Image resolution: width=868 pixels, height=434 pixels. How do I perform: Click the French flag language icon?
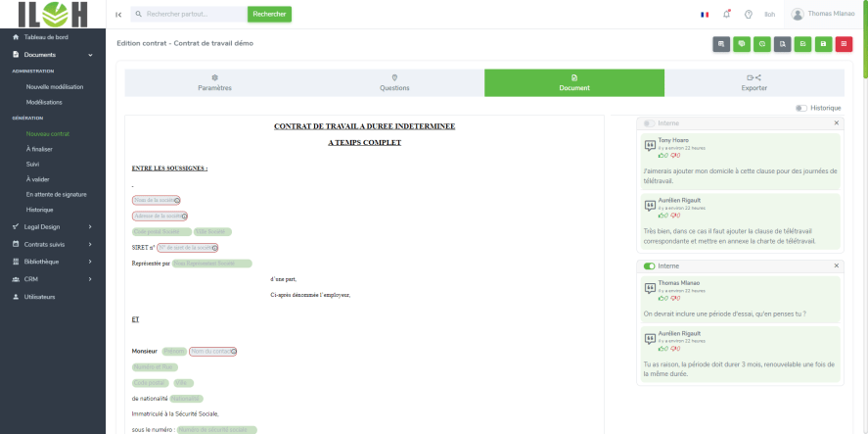[x=705, y=15]
